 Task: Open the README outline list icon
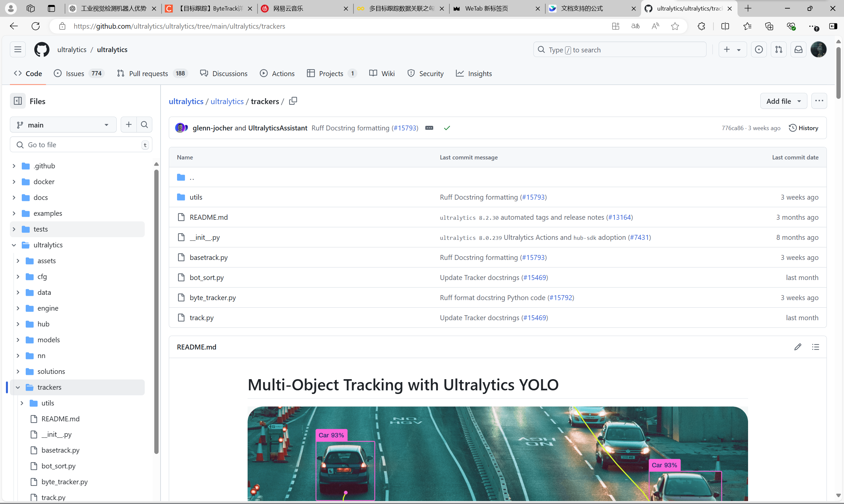[x=815, y=347]
